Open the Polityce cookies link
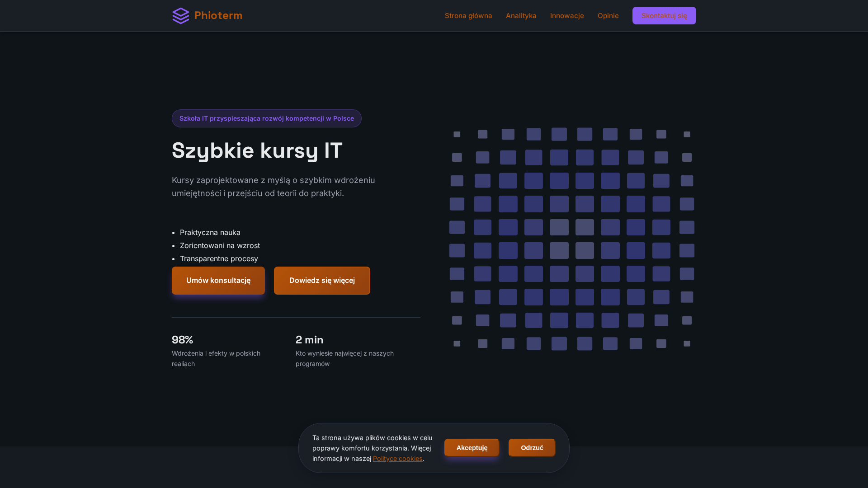Screen dimensions: 868x488 (x=398, y=459)
